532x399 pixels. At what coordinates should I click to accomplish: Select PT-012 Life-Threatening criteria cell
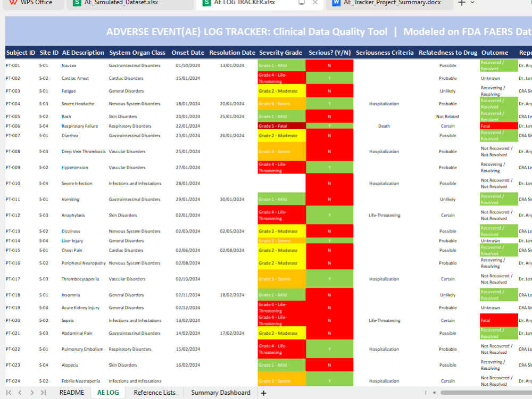click(385, 215)
